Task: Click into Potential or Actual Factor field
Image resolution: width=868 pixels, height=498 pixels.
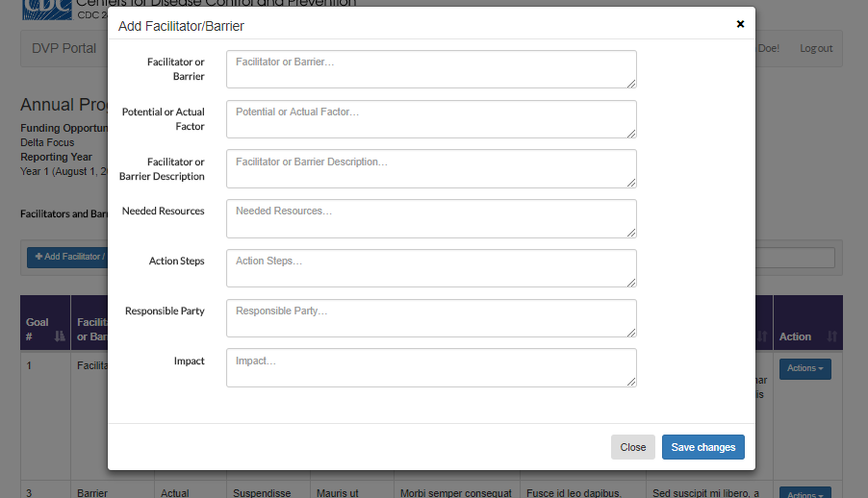Action: [430, 119]
